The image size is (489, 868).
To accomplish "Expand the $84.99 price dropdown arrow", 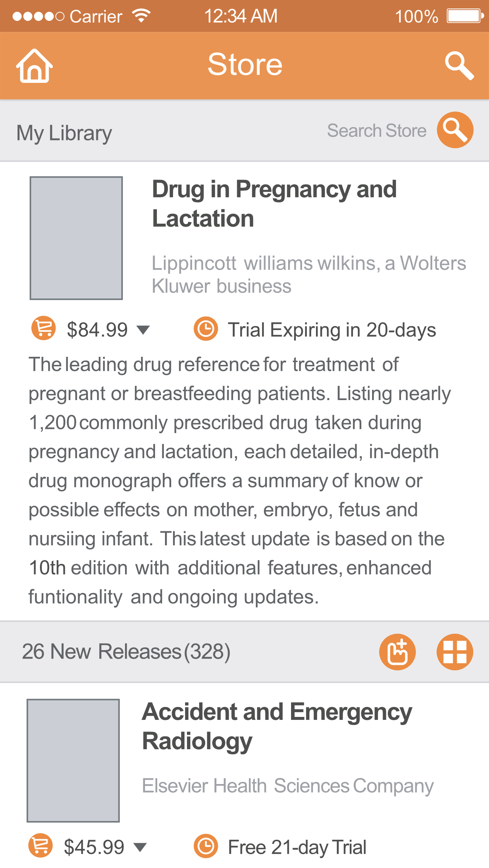I will tap(143, 330).
